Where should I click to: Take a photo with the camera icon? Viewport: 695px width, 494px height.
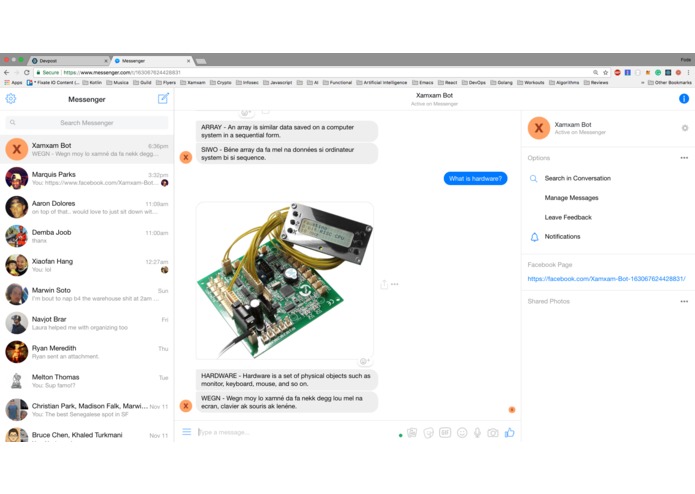tap(492, 432)
